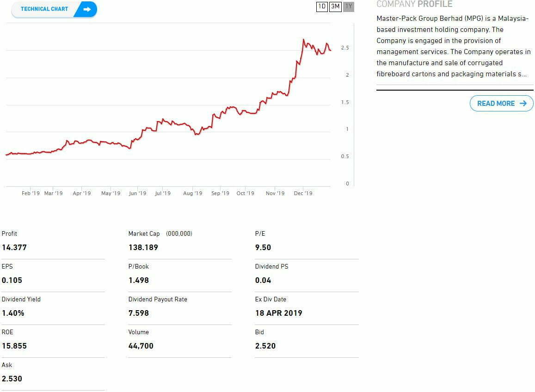Select the 3M chart range

click(x=335, y=6)
